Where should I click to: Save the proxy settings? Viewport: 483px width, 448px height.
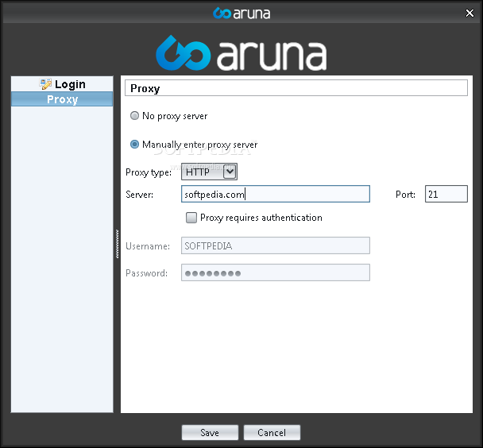point(210,433)
